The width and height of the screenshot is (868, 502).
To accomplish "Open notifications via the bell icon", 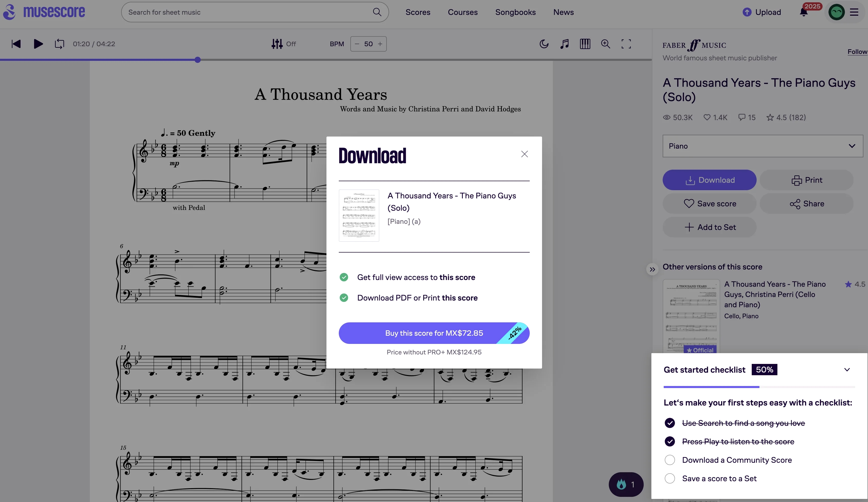I will (x=804, y=12).
